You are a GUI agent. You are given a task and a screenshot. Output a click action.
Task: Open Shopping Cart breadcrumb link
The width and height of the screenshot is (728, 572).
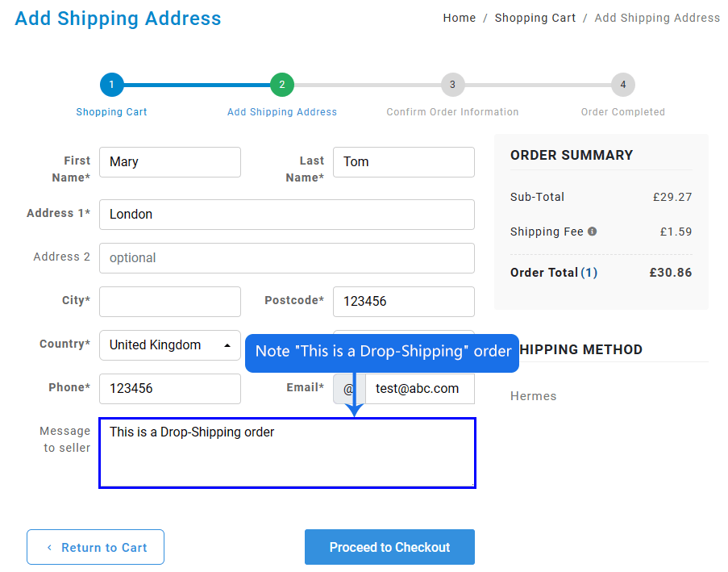click(x=535, y=18)
